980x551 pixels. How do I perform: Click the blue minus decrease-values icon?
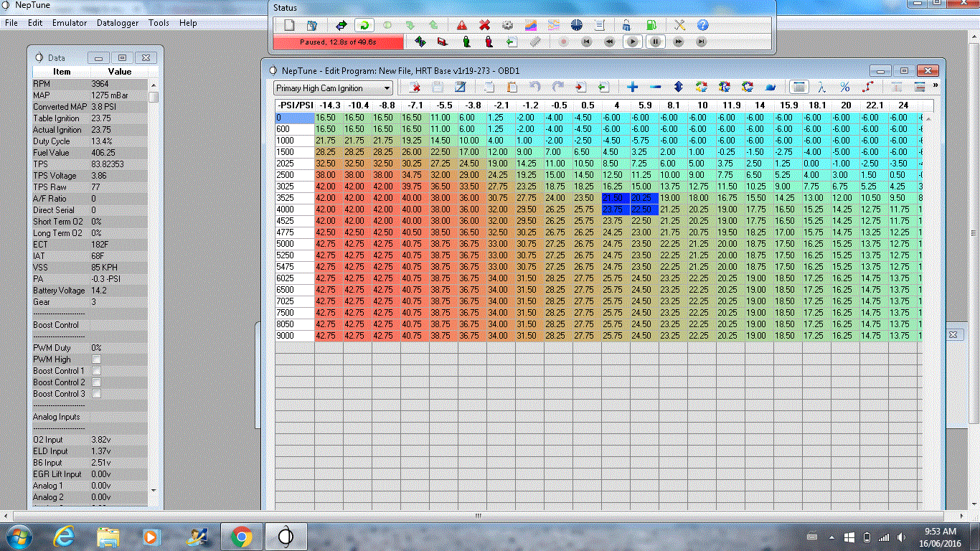point(655,88)
